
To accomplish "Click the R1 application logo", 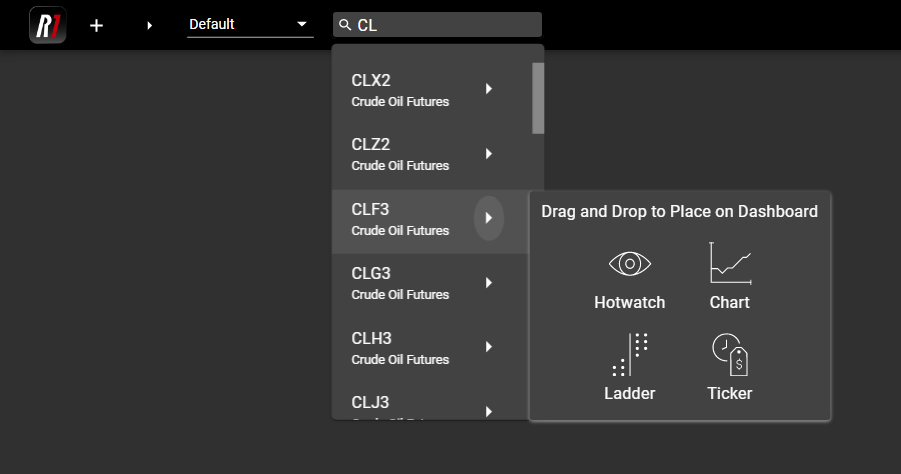I will [48, 25].
